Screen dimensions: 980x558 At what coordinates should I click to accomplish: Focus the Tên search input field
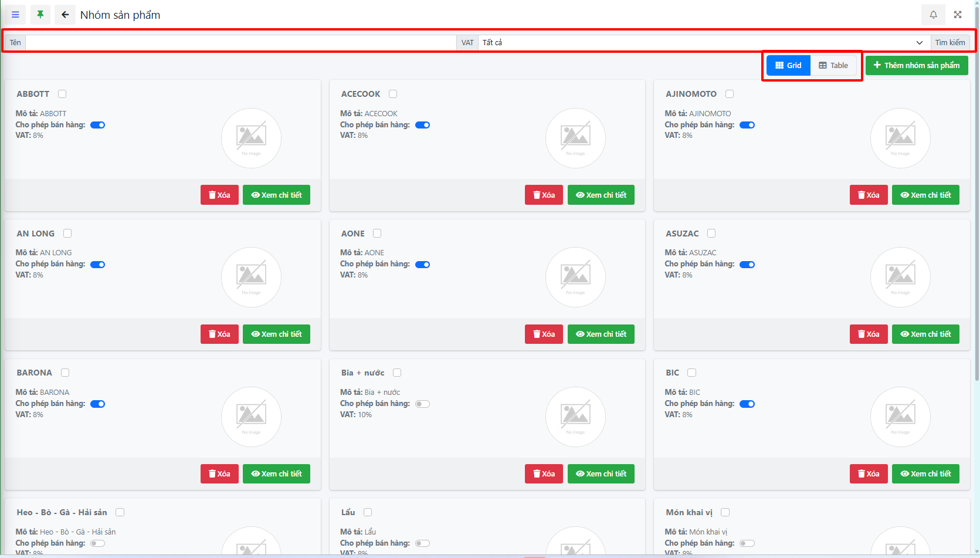(x=240, y=42)
